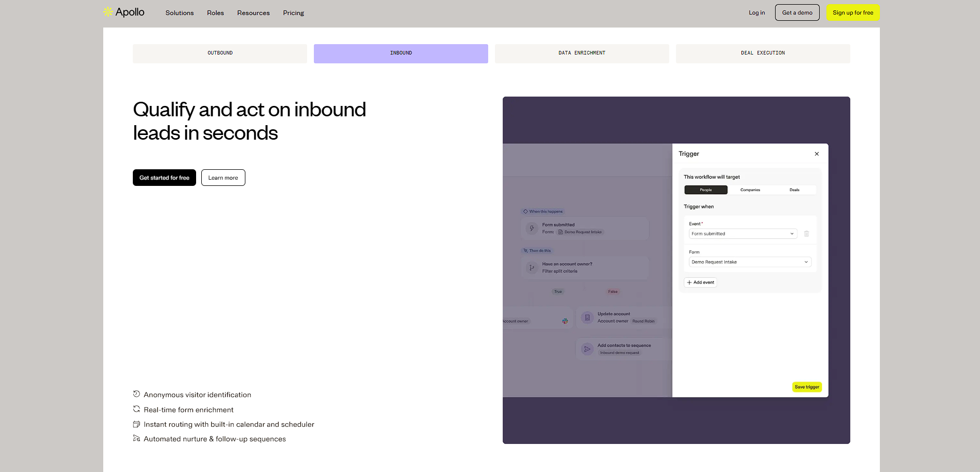Click the Add contacts to sequence send icon
The image size is (980, 472).
pyautogui.click(x=587, y=349)
